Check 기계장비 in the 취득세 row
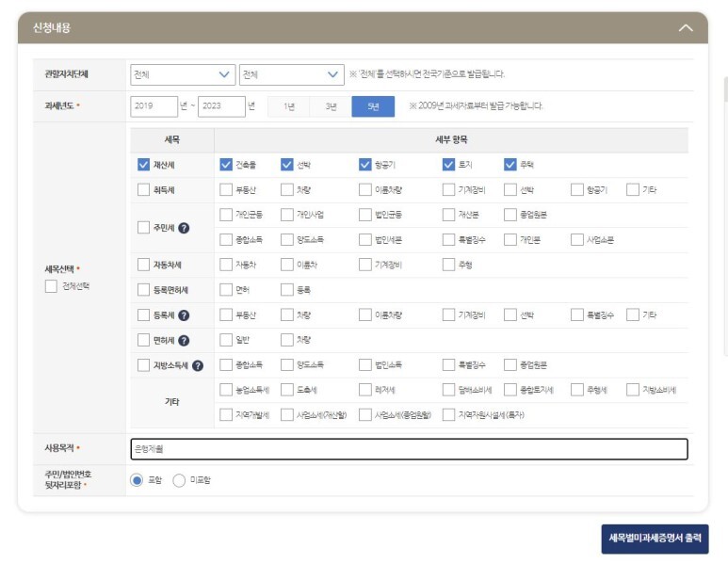728x564 pixels. pyautogui.click(x=448, y=190)
